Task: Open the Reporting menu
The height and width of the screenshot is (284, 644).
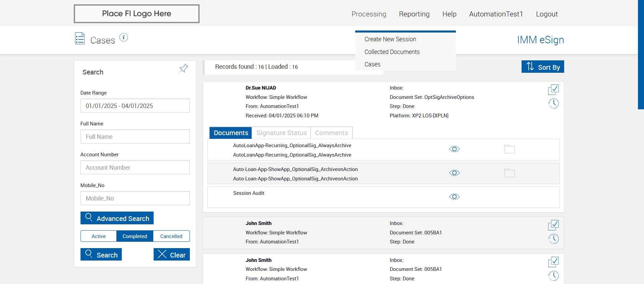Action: 414,14
